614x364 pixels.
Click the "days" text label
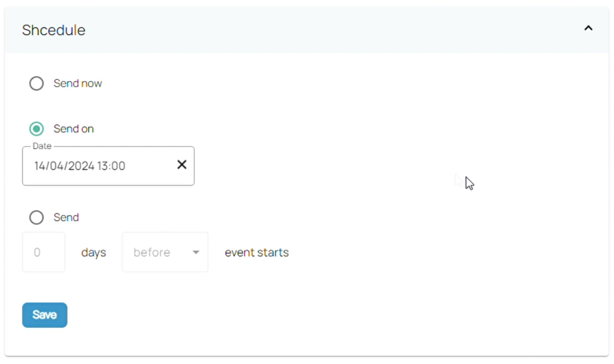pyautogui.click(x=93, y=252)
